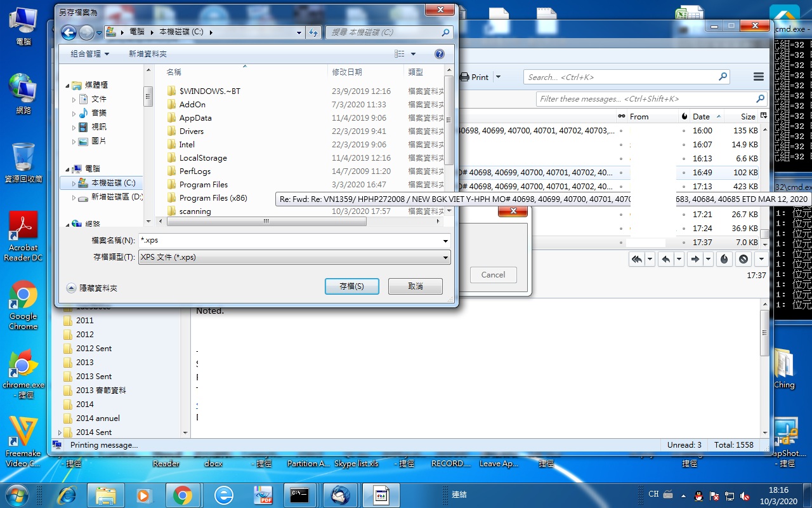Click the delete message circle-slash icon
Screen dimensions: 812x508
coord(743,259)
